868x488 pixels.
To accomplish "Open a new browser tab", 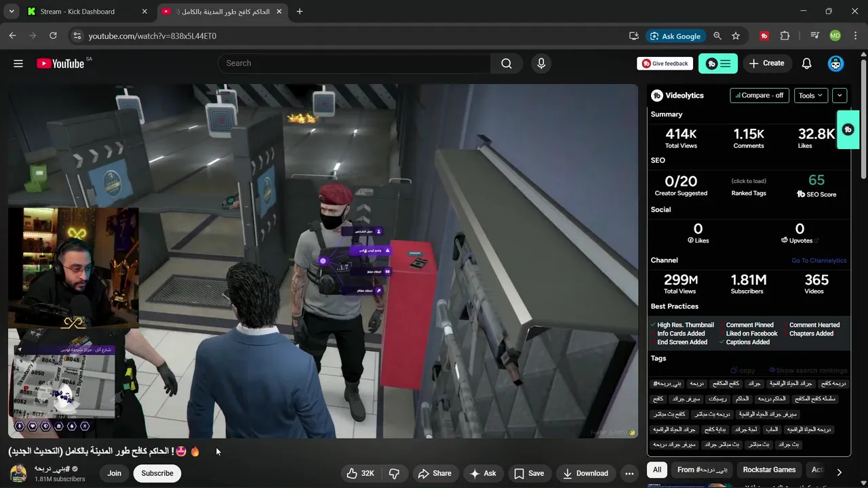I will [300, 12].
